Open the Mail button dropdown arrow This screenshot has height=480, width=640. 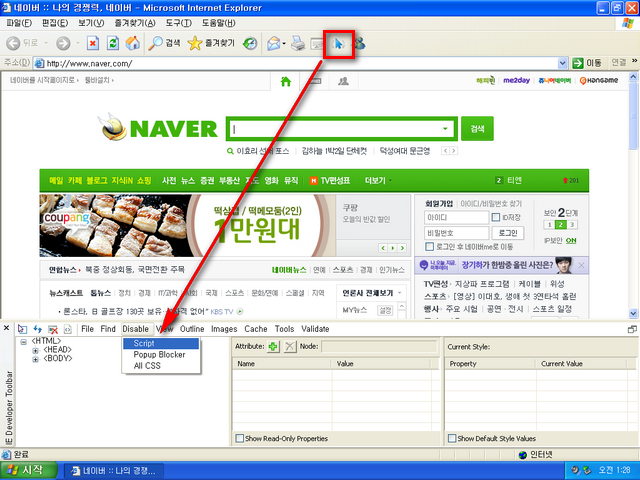(x=284, y=43)
